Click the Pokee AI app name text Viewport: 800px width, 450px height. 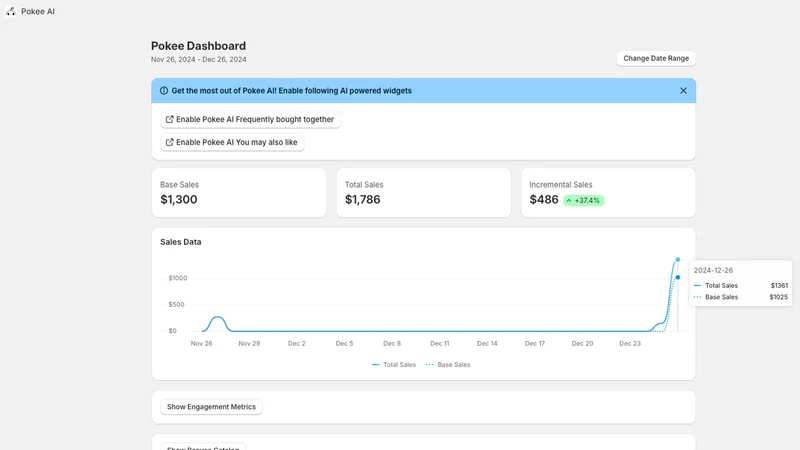38,11
